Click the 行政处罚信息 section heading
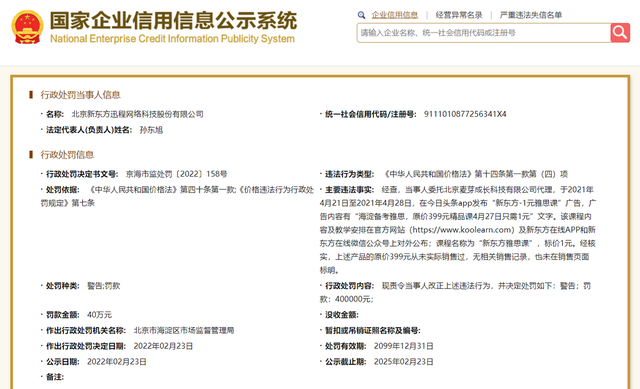The width and height of the screenshot is (640, 389). pos(67,155)
